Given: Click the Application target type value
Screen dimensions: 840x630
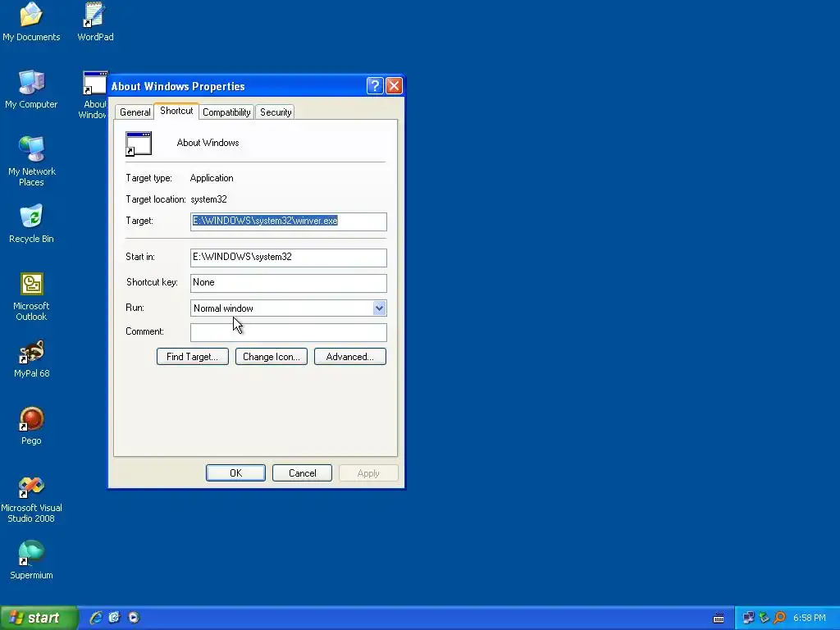Looking at the screenshot, I should tap(212, 178).
